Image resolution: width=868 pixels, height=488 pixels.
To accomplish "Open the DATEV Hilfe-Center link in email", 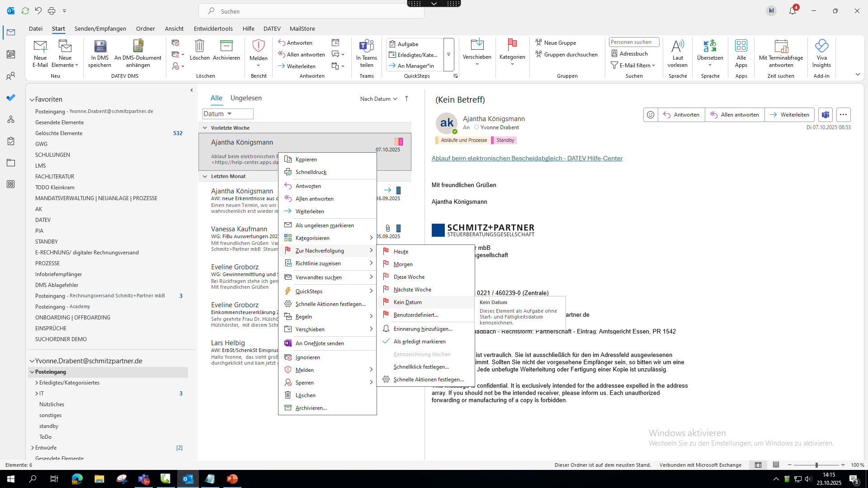I will pos(527,158).
